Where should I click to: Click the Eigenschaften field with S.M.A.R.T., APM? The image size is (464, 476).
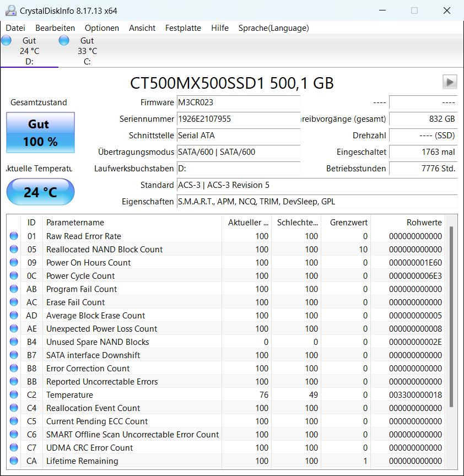pyautogui.click(x=317, y=202)
